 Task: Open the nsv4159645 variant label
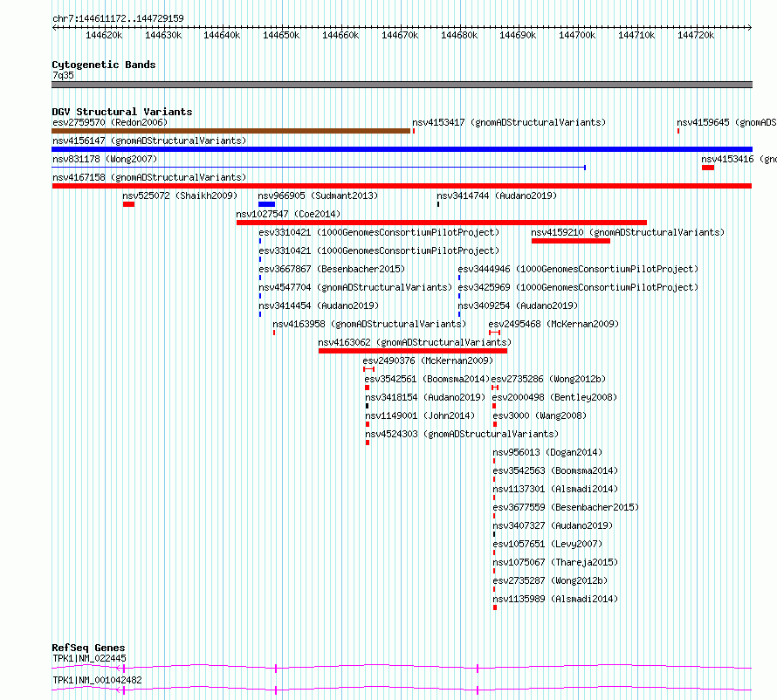point(726,122)
